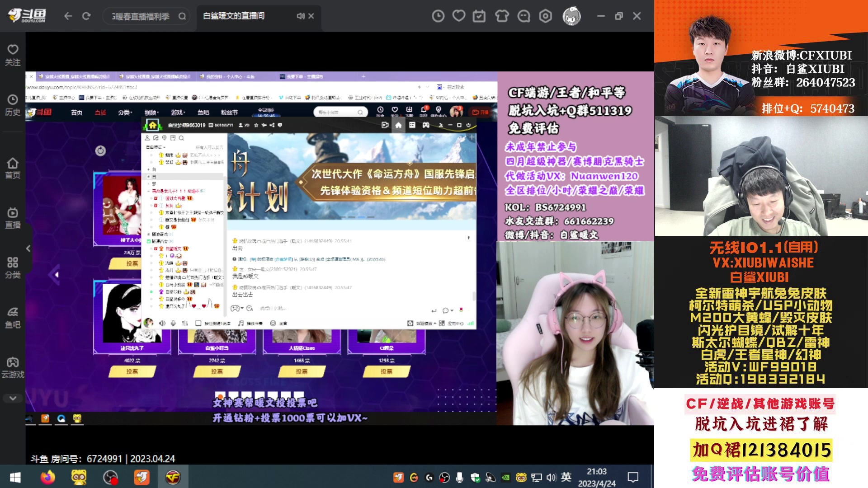Click the search magnifier in Douyu top bar
868x488 pixels.
click(x=182, y=16)
